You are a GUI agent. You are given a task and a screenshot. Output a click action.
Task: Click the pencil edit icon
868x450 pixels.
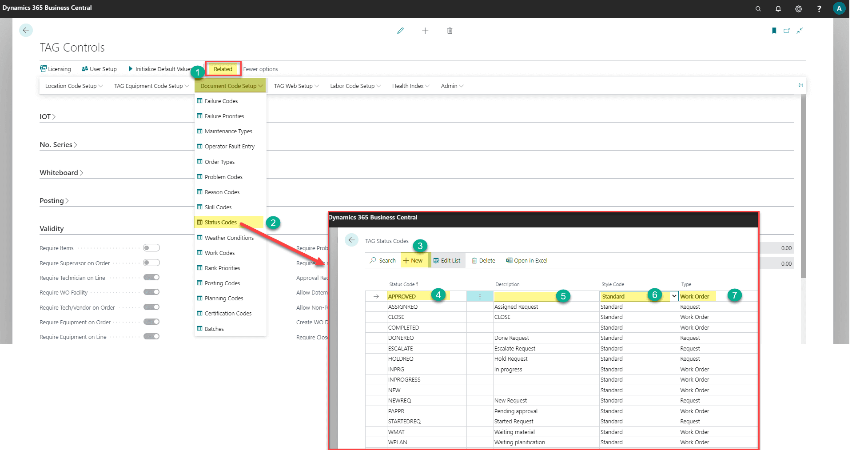point(401,31)
